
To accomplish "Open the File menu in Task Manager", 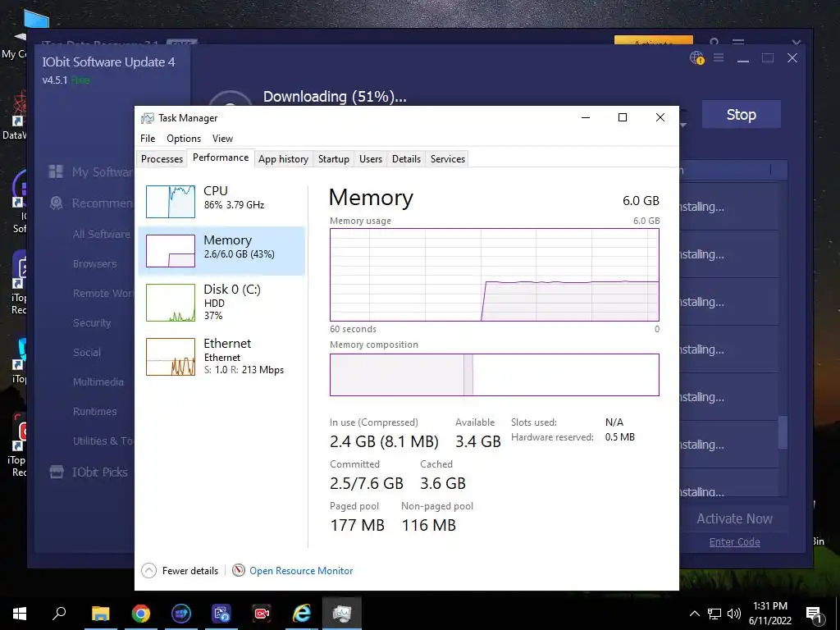I will [148, 138].
